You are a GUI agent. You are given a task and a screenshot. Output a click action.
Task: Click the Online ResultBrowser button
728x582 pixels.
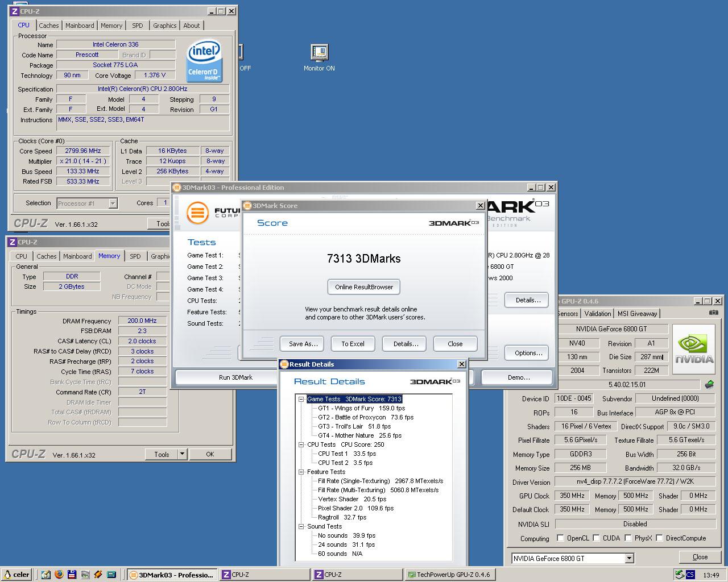364,287
